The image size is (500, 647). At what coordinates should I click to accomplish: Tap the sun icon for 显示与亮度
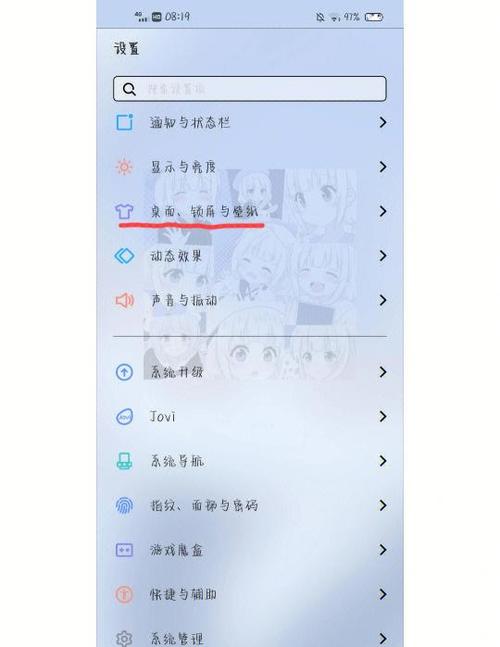point(124,167)
